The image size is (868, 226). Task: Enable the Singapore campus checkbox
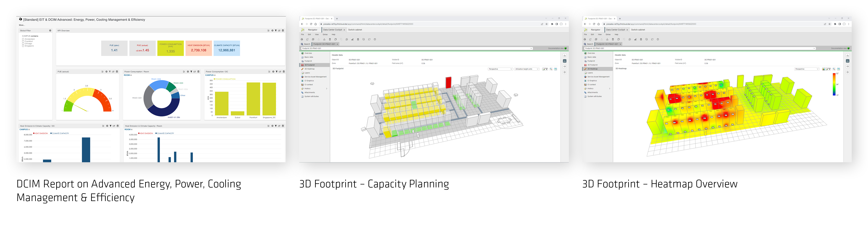[23, 46]
